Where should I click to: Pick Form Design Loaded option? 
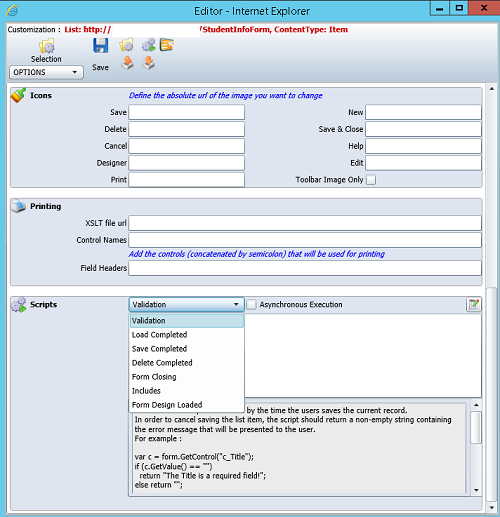point(187,405)
